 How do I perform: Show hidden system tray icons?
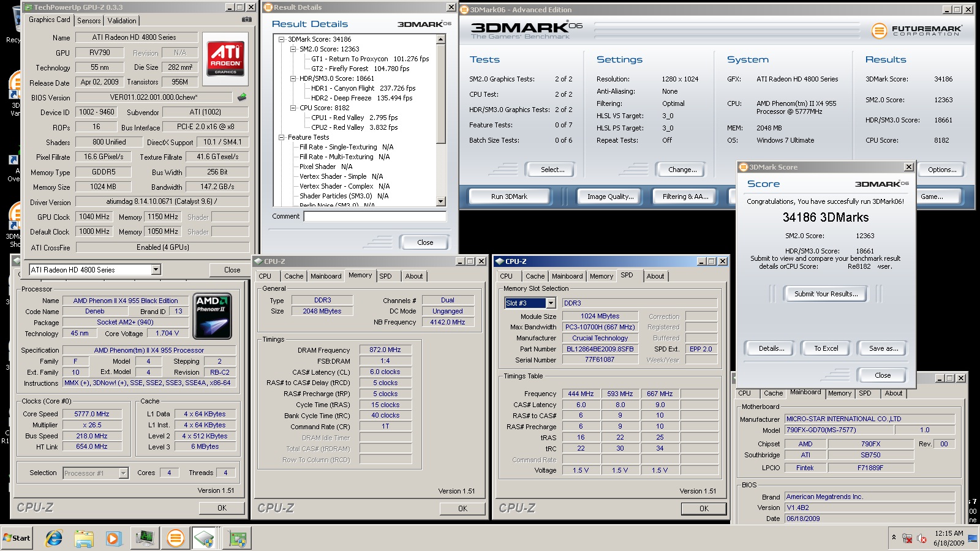894,538
